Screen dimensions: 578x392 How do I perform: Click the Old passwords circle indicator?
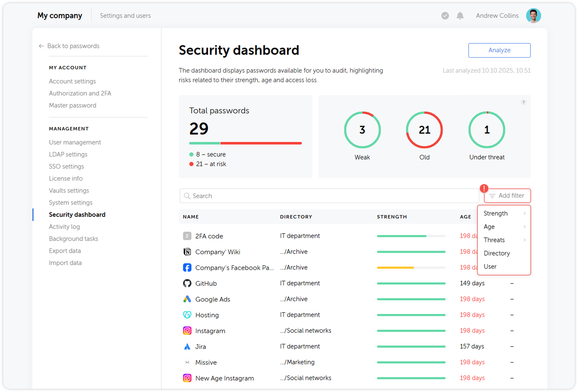point(424,130)
